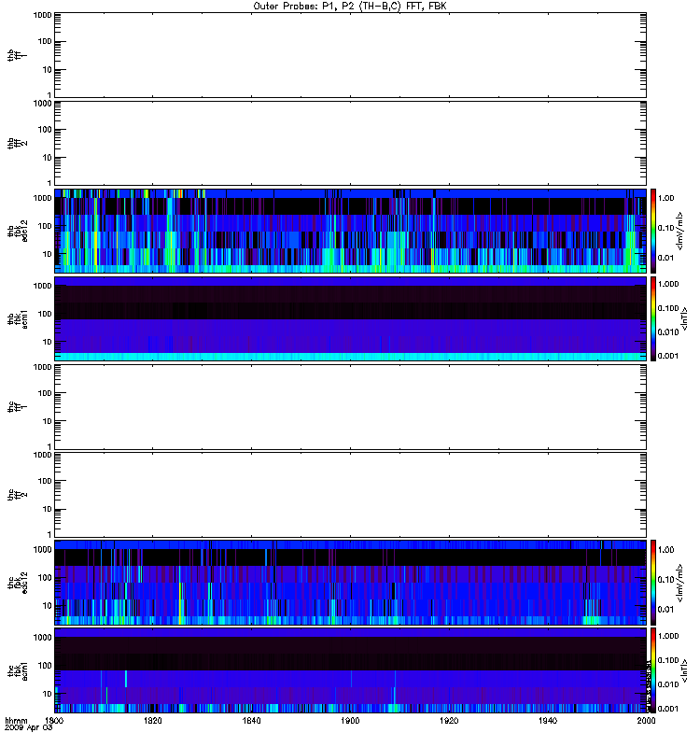
Task: Click the '2009 Apr 03' date label
Action: 29,728
